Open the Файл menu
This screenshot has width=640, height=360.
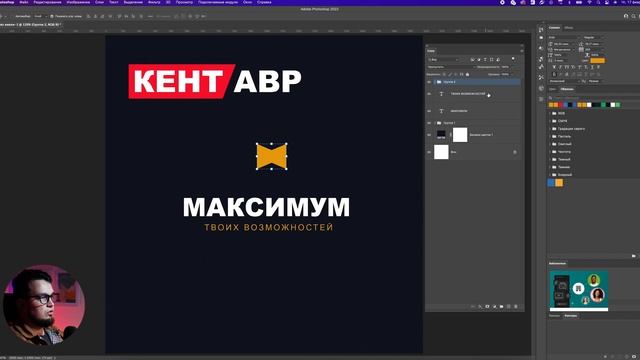point(24,2)
